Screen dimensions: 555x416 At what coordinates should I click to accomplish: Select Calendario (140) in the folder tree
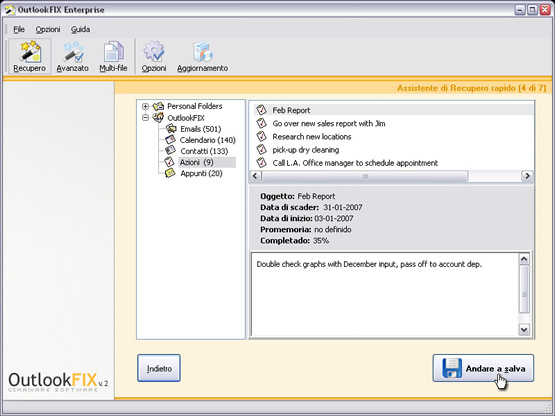[x=208, y=140]
